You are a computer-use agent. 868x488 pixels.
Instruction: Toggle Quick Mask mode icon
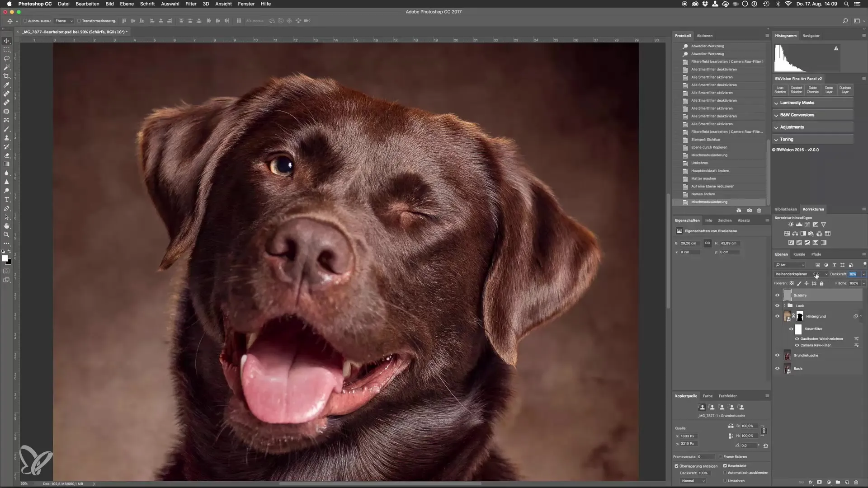point(6,271)
